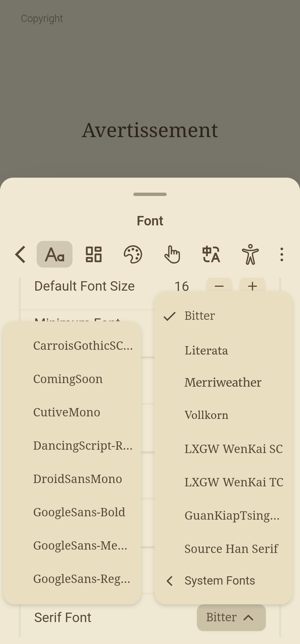Image resolution: width=300 pixels, height=644 pixels.
Task: Open the Language translate settings icon
Action: coord(211,254)
